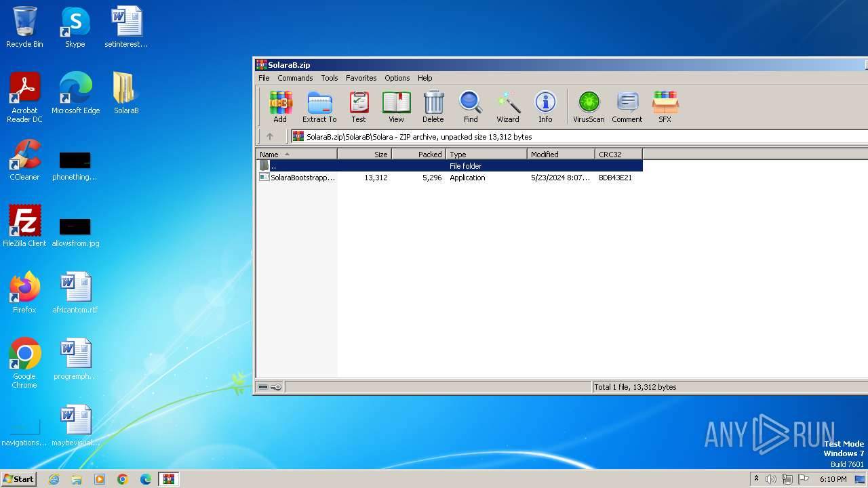
Task: Open Edge from the taskbar
Action: tap(146, 479)
